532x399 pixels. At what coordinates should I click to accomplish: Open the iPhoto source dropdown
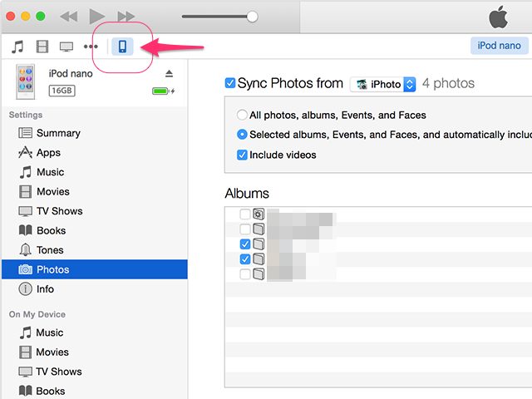tap(382, 84)
